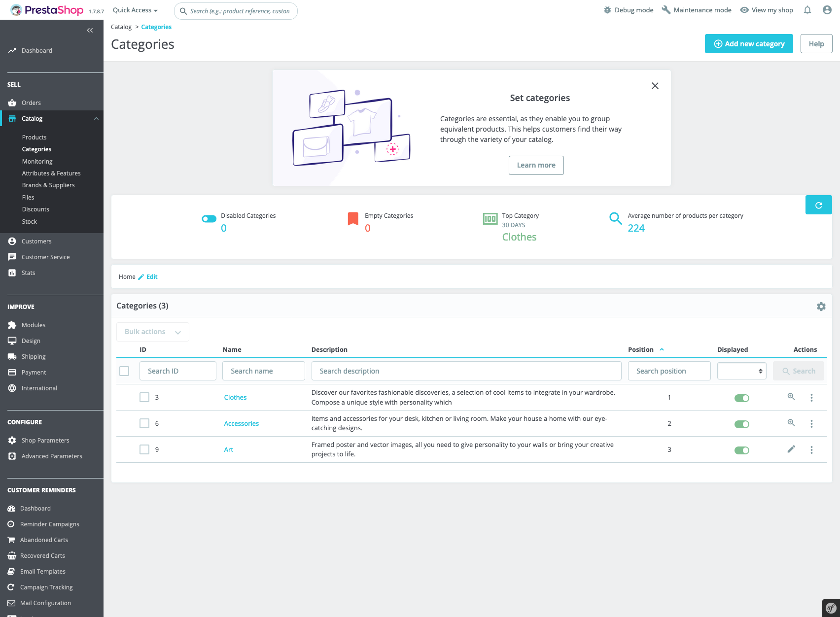Edit the Art category with pencil icon

point(791,449)
